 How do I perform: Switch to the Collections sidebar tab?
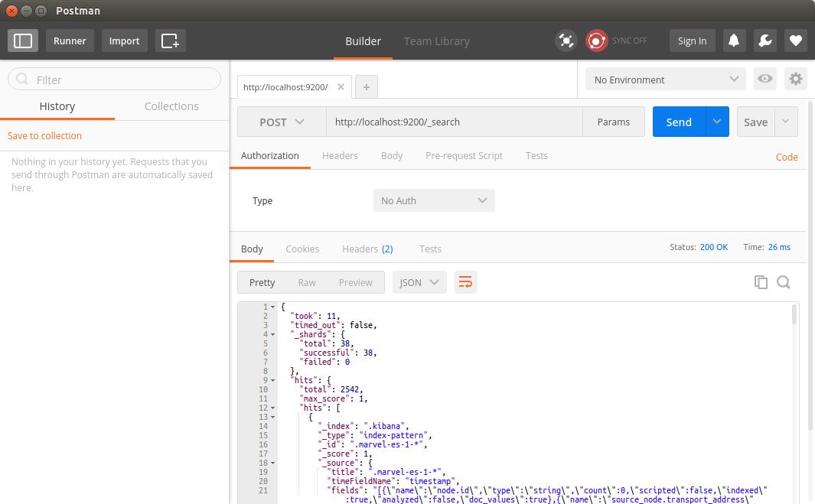pos(171,106)
